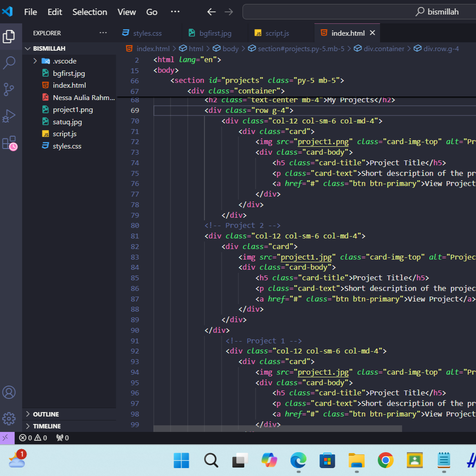The height and width of the screenshot is (476, 476).
Task: Click the remote window status icon
Action: click(x=6, y=438)
